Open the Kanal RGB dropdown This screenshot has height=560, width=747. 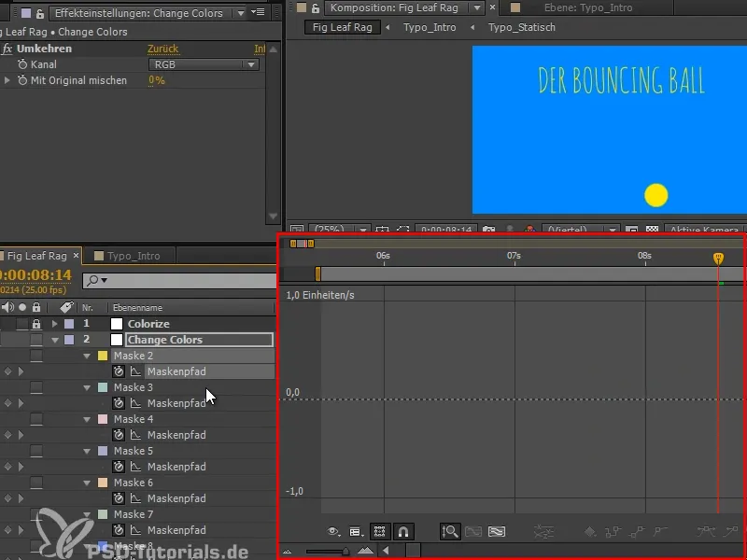click(x=204, y=64)
